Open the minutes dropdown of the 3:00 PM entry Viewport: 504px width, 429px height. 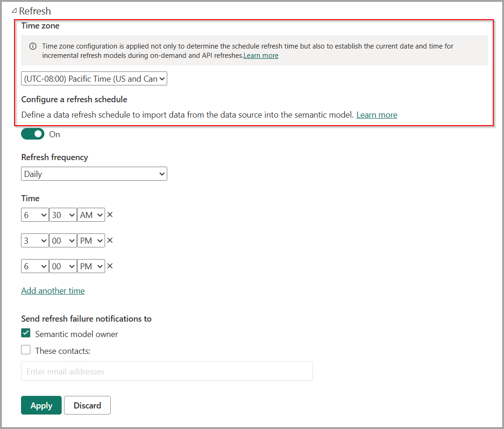click(63, 240)
